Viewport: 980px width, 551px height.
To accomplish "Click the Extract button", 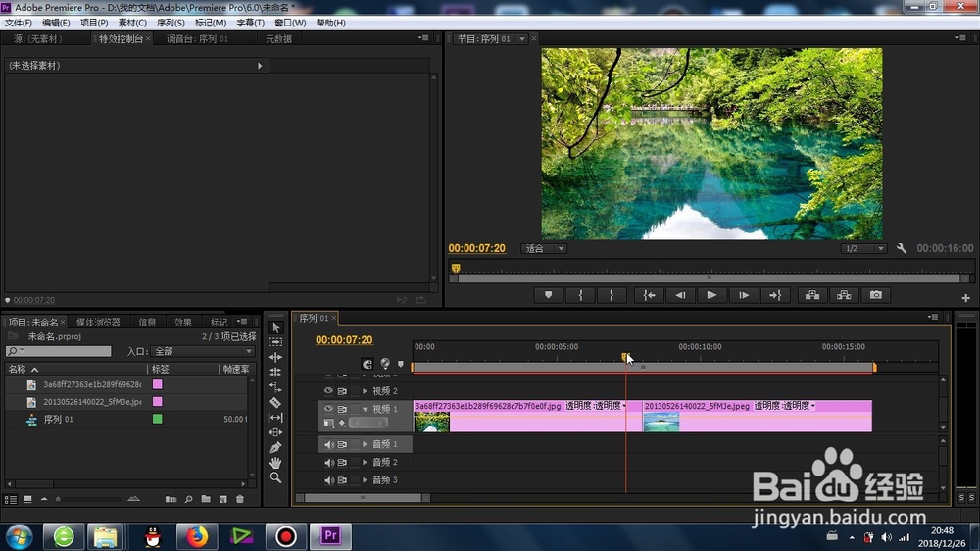I will pyautogui.click(x=844, y=295).
